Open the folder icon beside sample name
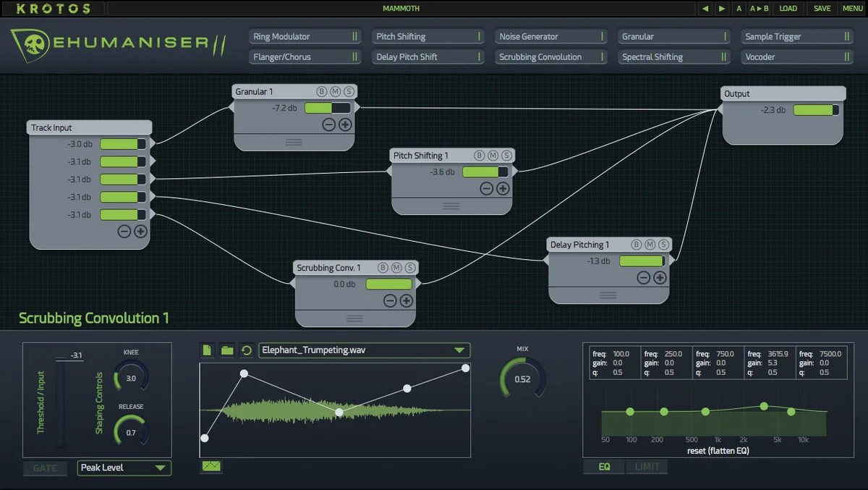 coord(227,350)
